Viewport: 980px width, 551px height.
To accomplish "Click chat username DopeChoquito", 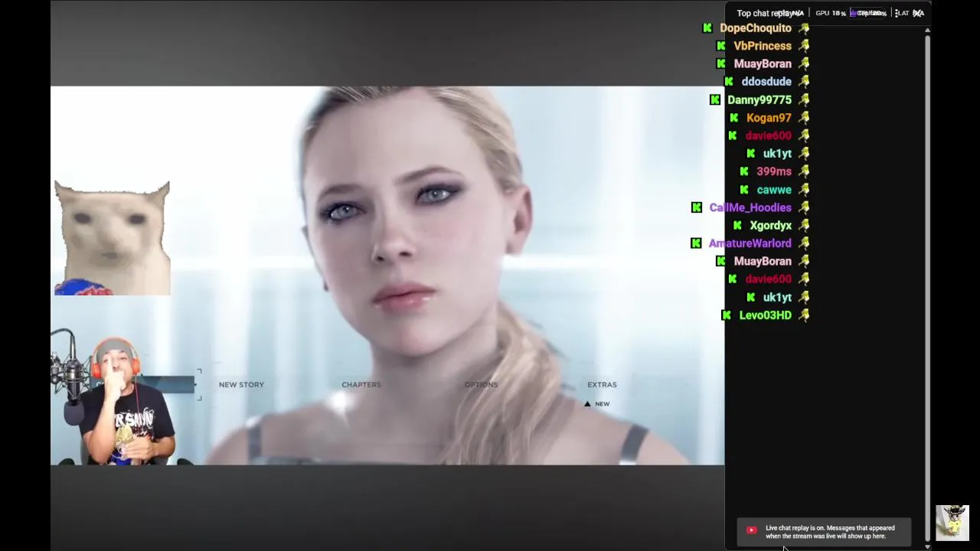I will [x=756, y=28].
